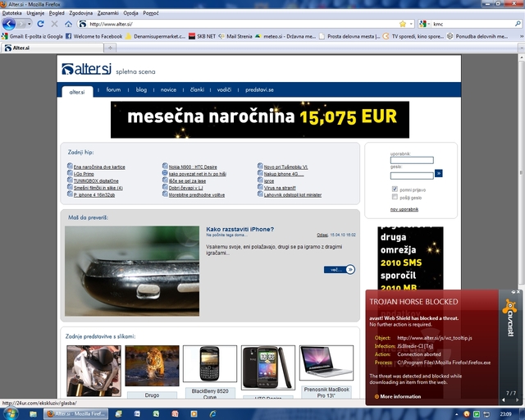This screenshot has width=525, height=420.
Task: Open the vodiči section
Action: pos(224,89)
